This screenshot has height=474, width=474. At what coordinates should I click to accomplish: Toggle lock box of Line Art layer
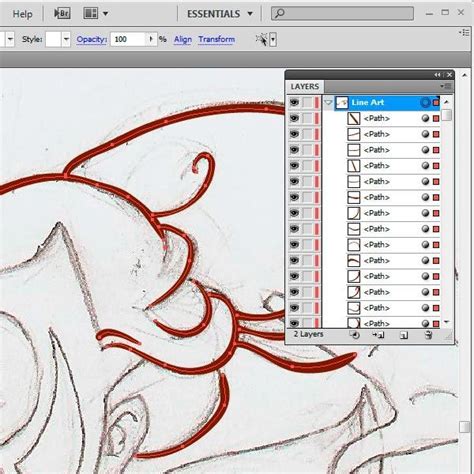[x=307, y=102]
